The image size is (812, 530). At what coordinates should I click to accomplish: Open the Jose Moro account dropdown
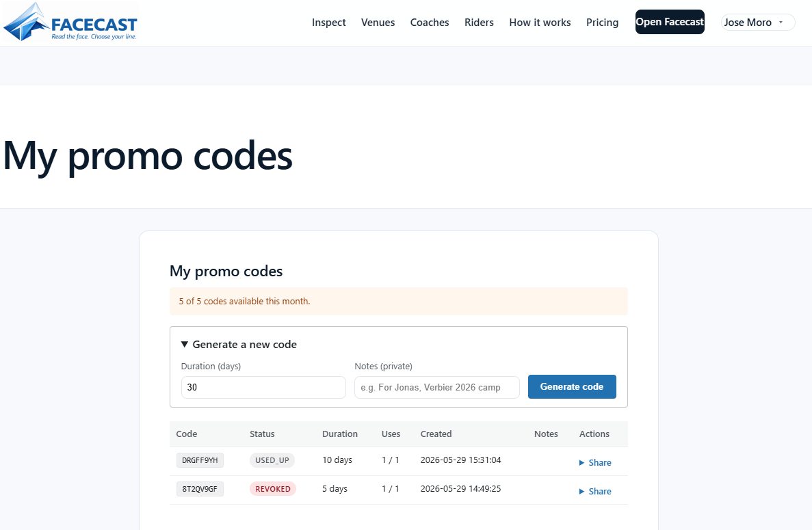click(757, 23)
